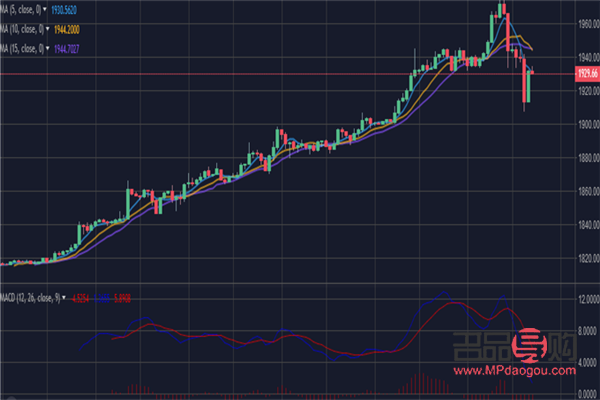Click the 8.0000 MACD axis label
This screenshot has width=600, height=400.
pyautogui.click(x=589, y=331)
